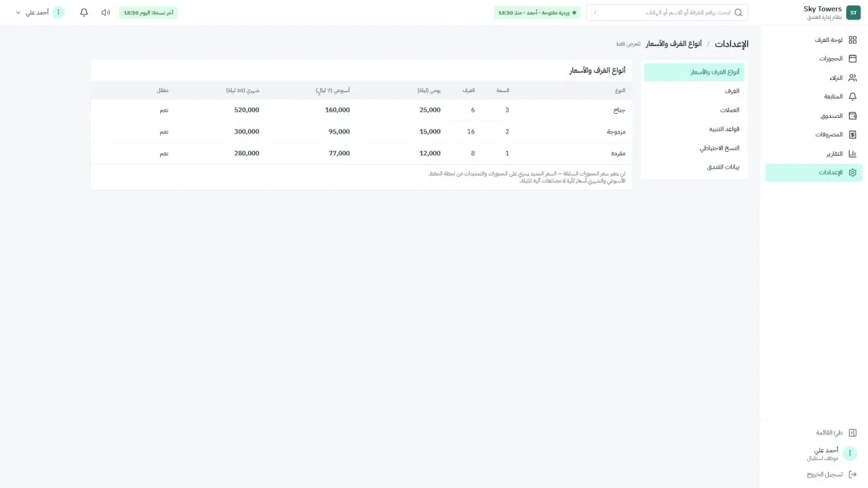The height and width of the screenshot is (488, 868).
Task: Focus the room or name search field
Action: pyautogui.click(x=667, y=12)
